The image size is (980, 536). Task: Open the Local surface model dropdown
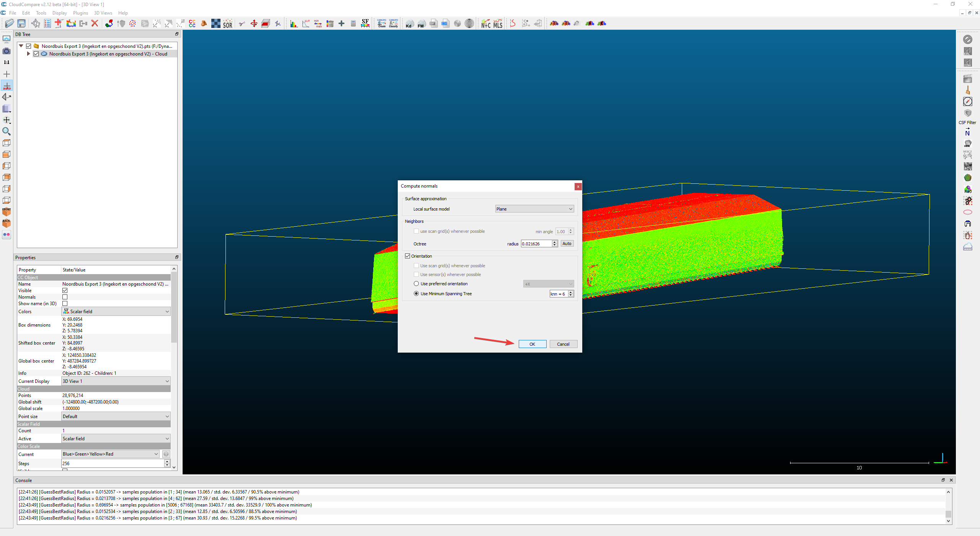point(534,209)
